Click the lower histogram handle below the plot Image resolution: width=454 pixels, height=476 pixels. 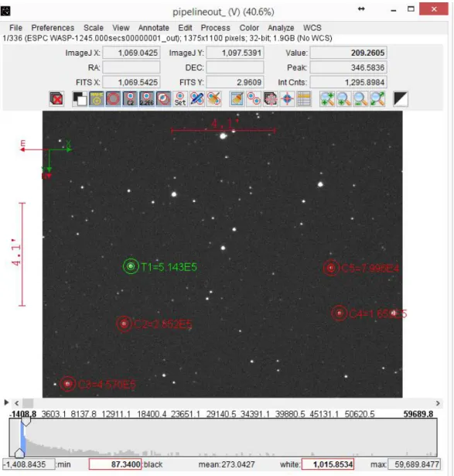click(19, 453)
